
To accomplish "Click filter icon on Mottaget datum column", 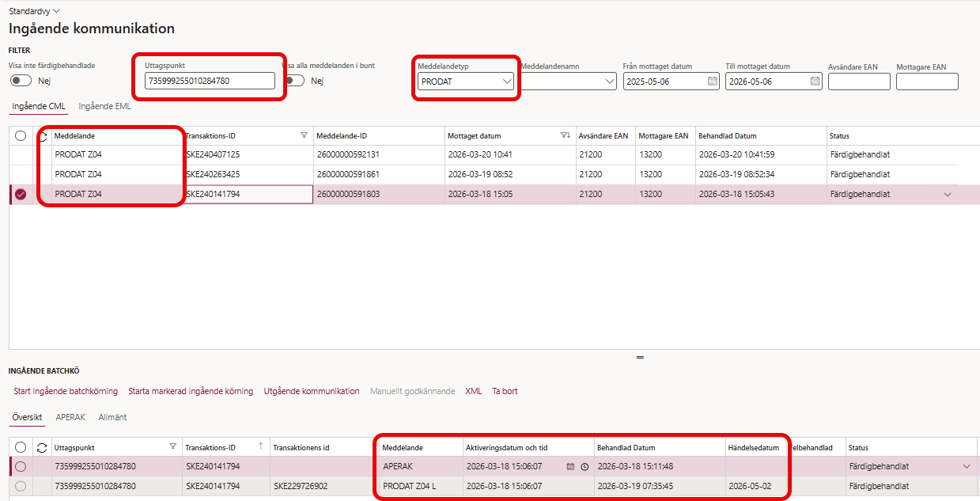I will [x=565, y=136].
